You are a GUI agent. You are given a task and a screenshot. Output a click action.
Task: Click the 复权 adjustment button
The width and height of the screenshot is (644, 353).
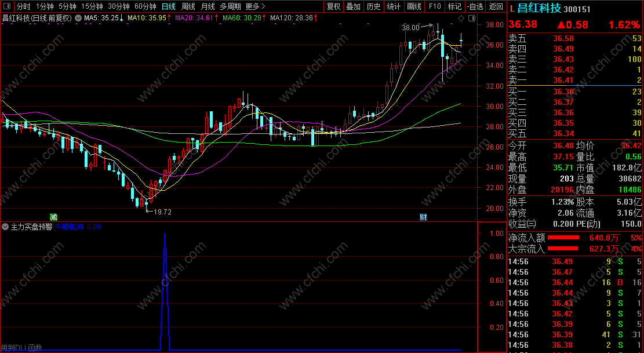(x=333, y=6)
